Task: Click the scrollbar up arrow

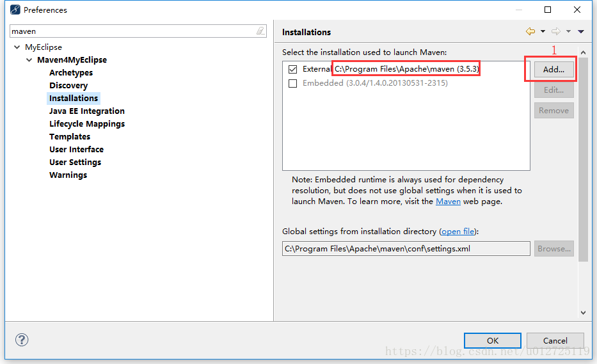Action: pos(583,52)
